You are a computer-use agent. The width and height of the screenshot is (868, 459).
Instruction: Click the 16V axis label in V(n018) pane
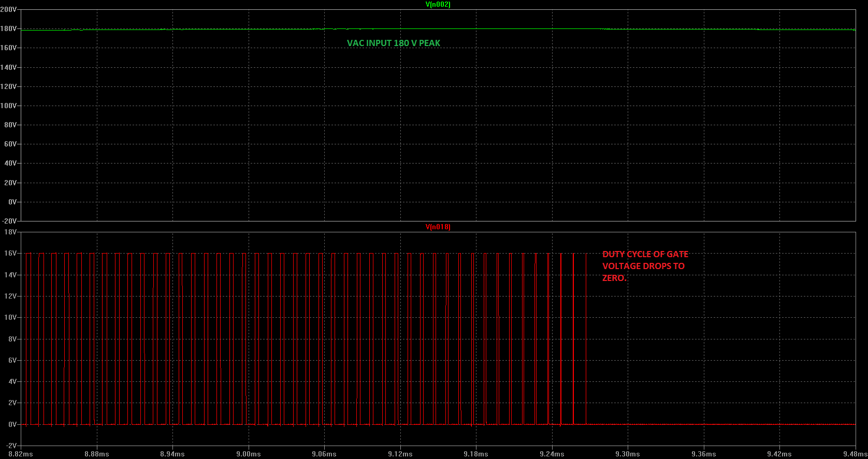(x=10, y=253)
